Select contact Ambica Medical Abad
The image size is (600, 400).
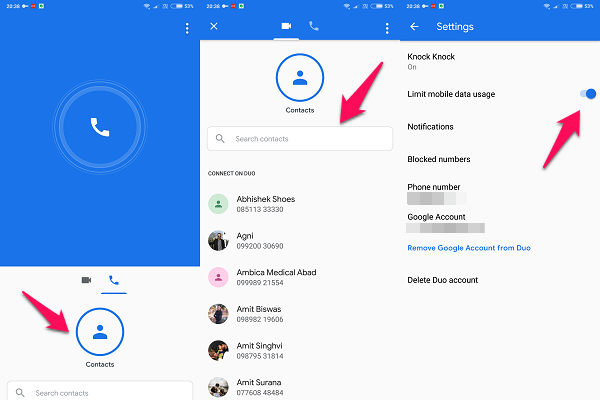[300, 277]
